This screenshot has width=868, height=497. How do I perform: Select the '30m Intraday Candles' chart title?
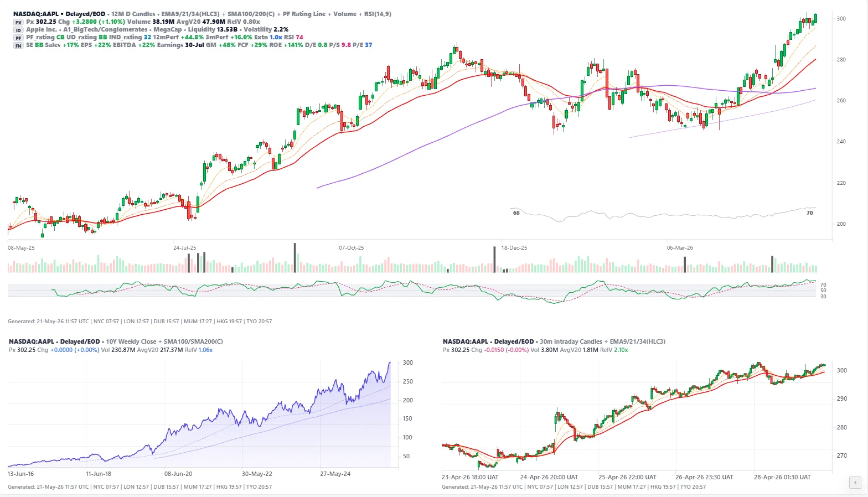pos(572,341)
